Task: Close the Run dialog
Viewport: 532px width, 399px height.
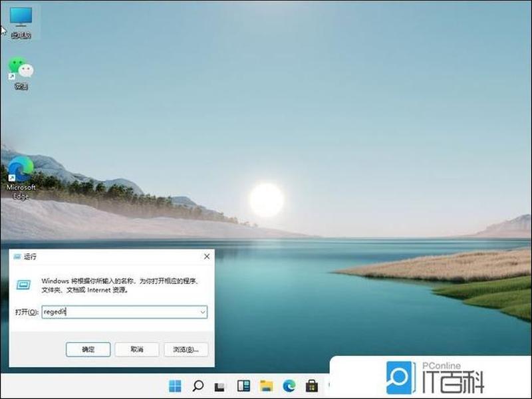Action: click(207, 257)
